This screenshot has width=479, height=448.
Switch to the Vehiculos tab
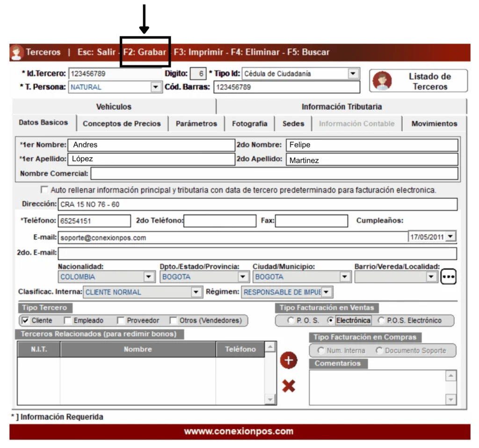114,107
